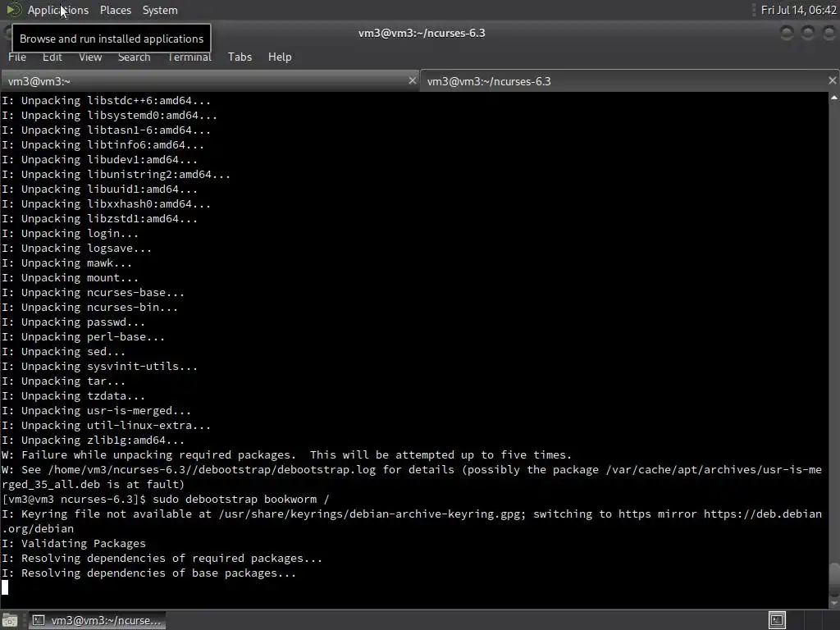The image size is (840, 630).
Task: Click 'Unpacking libstdc++6:amd64...' line
Action: coord(106,101)
